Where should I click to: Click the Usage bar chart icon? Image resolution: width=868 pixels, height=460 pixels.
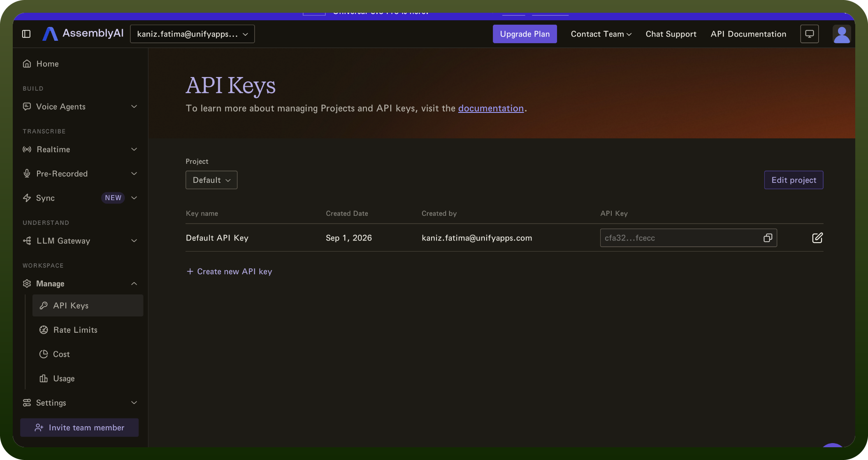(44, 378)
